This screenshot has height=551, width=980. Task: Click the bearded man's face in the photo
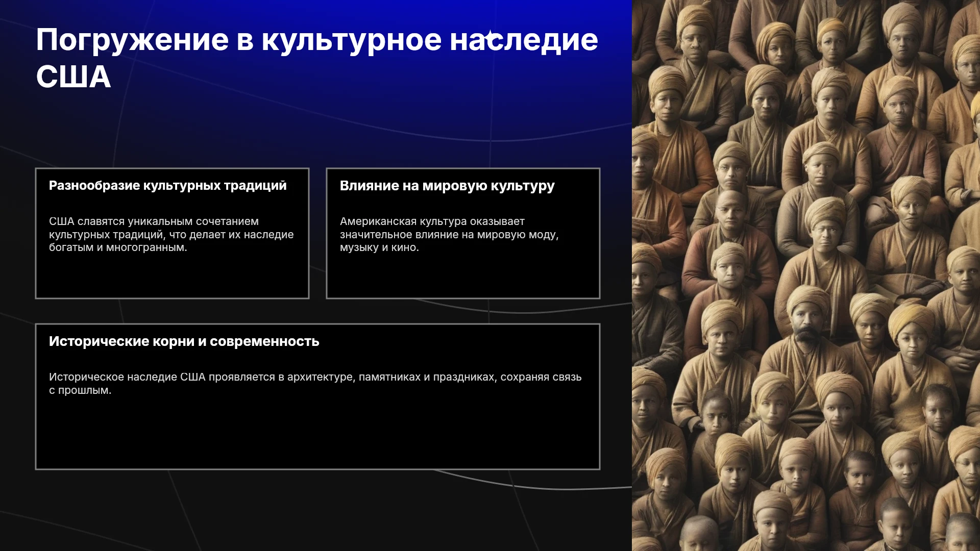click(x=807, y=325)
